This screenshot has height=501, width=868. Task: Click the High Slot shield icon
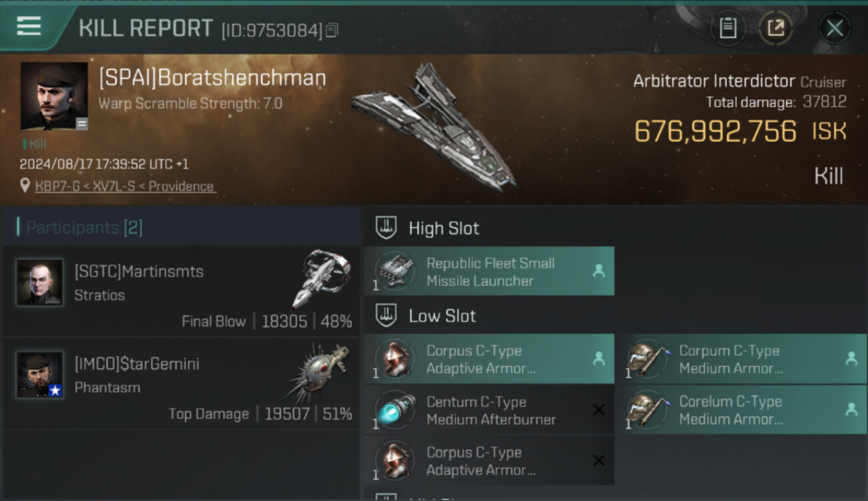[386, 227]
